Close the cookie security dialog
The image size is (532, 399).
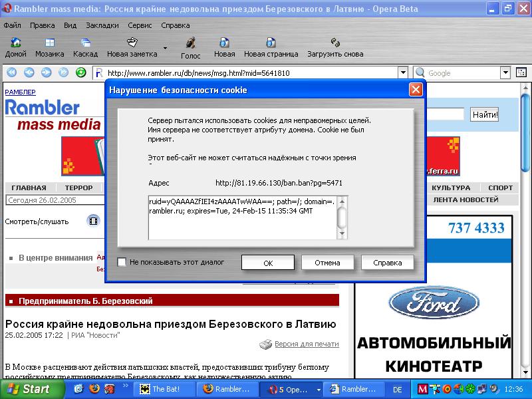coord(416,90)
